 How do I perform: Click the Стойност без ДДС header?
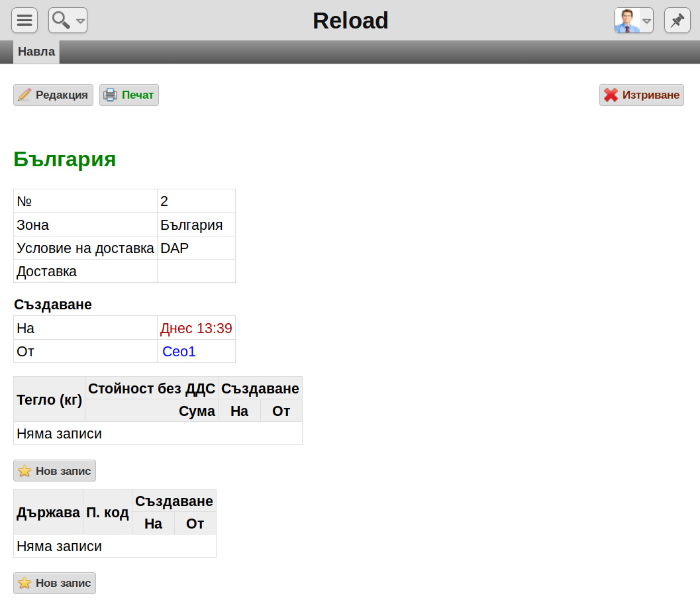152,389
